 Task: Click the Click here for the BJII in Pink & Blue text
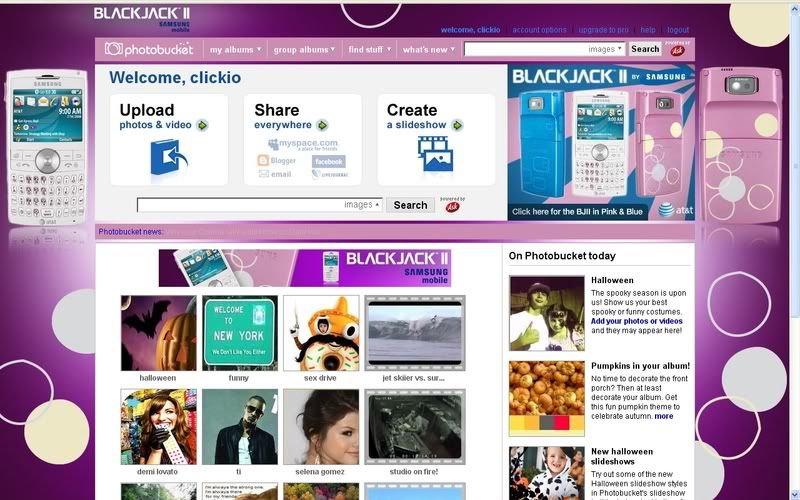(x=577, y=212)
